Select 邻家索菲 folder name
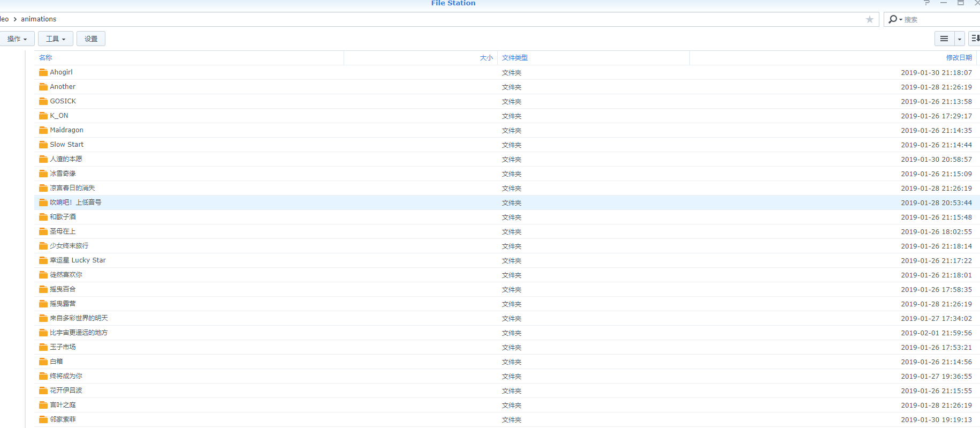 click(x=63, y=419)
